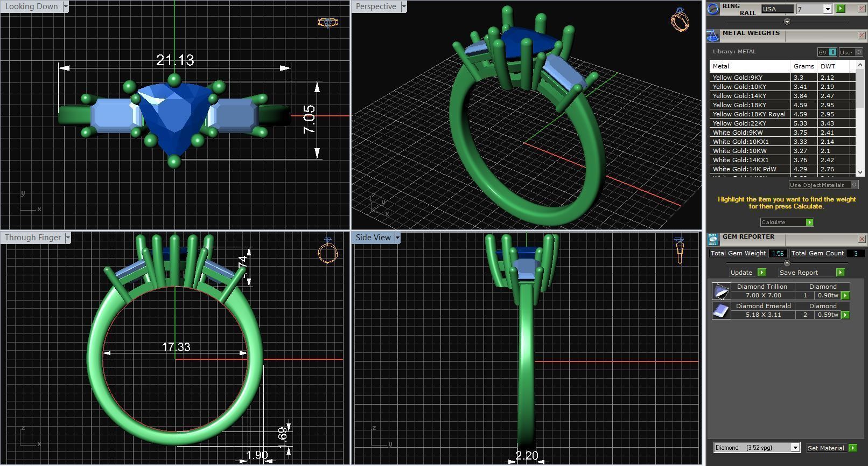This screenshot has height=466, width=868.
Task: Select the White Gold:10KW row
Action: (782, 151)
